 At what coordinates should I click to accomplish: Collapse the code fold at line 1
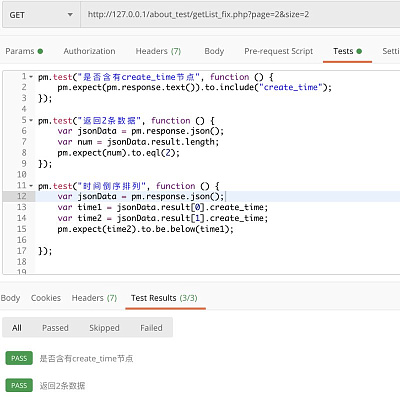(31, 77)
